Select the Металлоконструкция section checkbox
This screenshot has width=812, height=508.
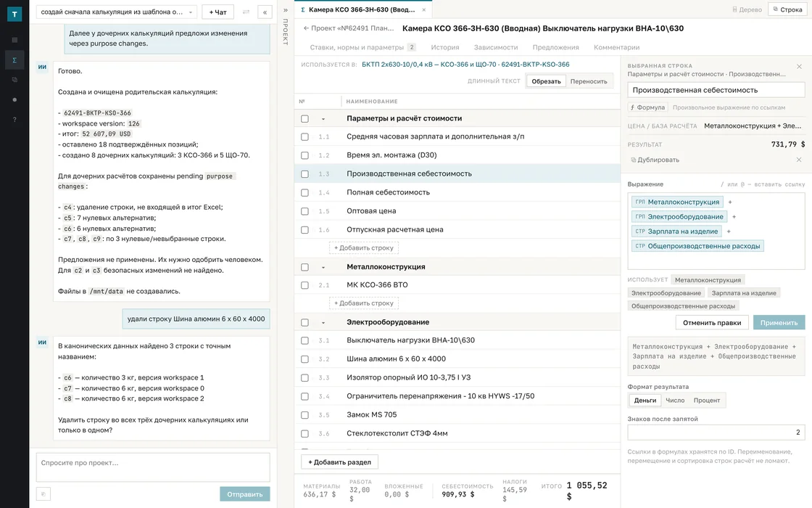click(x=304, y=267)
